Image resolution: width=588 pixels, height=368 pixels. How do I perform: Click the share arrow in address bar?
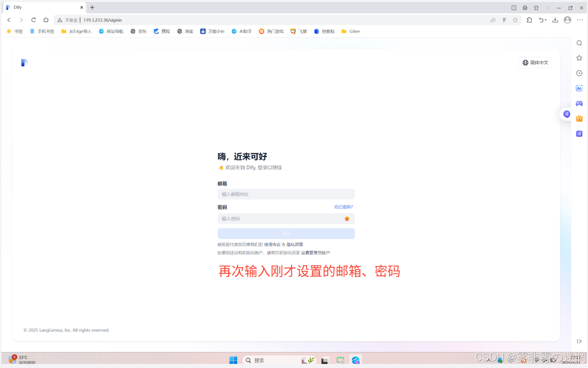point(493,20)
